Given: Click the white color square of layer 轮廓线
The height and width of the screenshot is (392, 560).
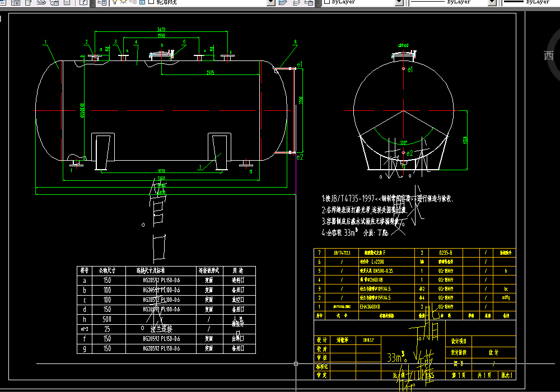Looking at the screenshot, I should (x=151, y=2).
